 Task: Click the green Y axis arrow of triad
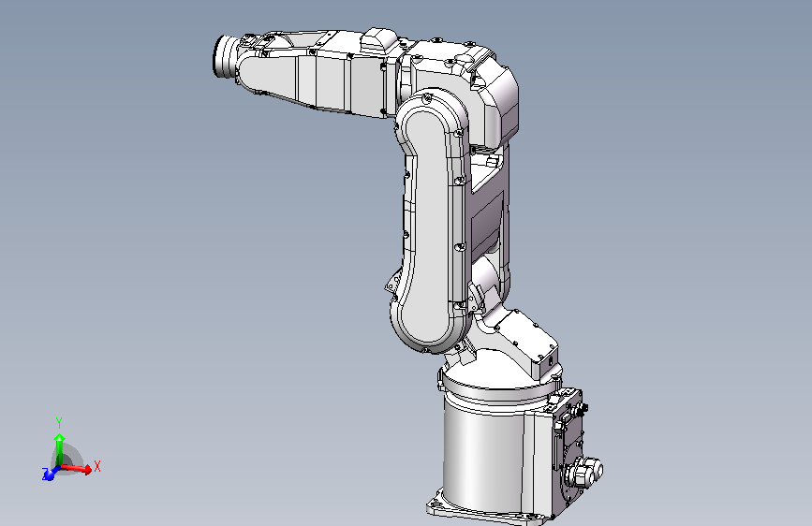pos(60,450)
